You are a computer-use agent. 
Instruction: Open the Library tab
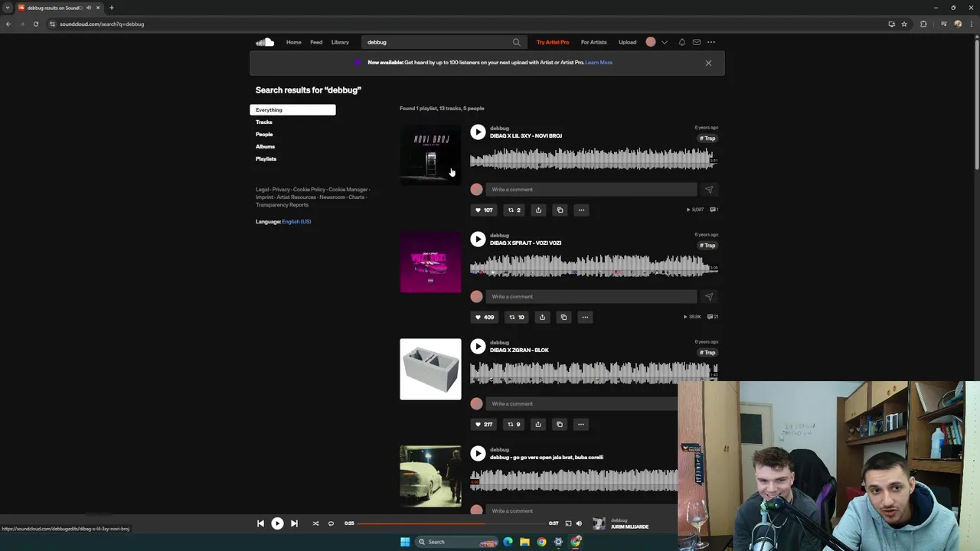tap(340, 42)
